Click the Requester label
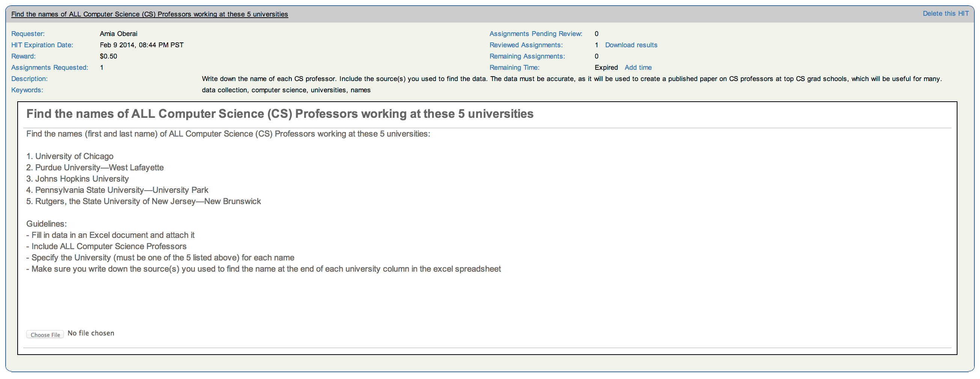 coord(28,34)
